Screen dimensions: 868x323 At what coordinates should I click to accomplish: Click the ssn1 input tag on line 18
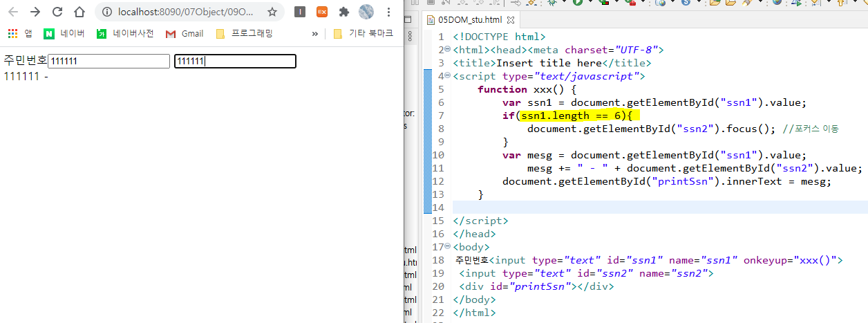666,260
